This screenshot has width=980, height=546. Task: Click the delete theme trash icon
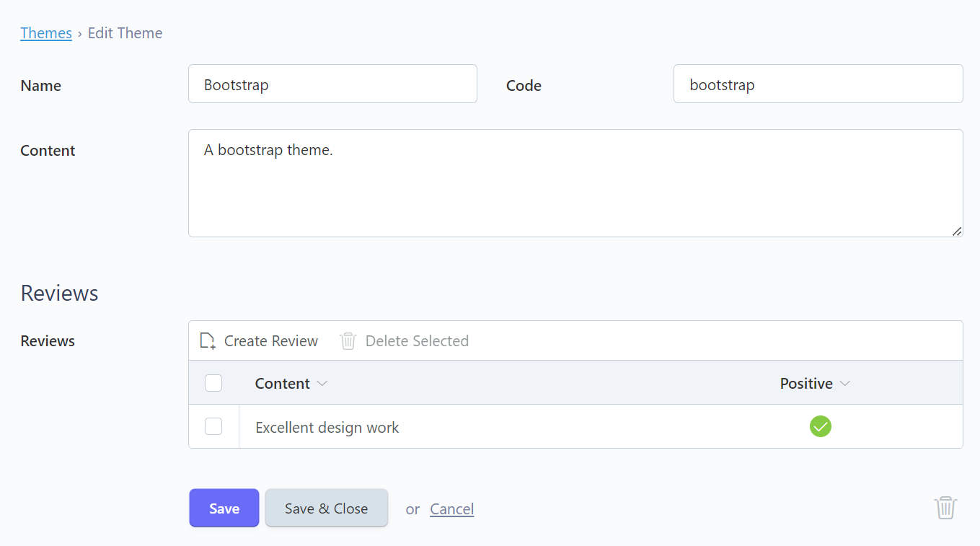click(946, 508)
